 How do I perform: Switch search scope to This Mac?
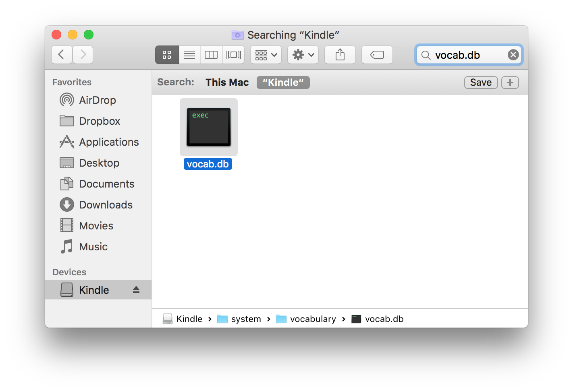pyautogui.click(x=227, y=82)
